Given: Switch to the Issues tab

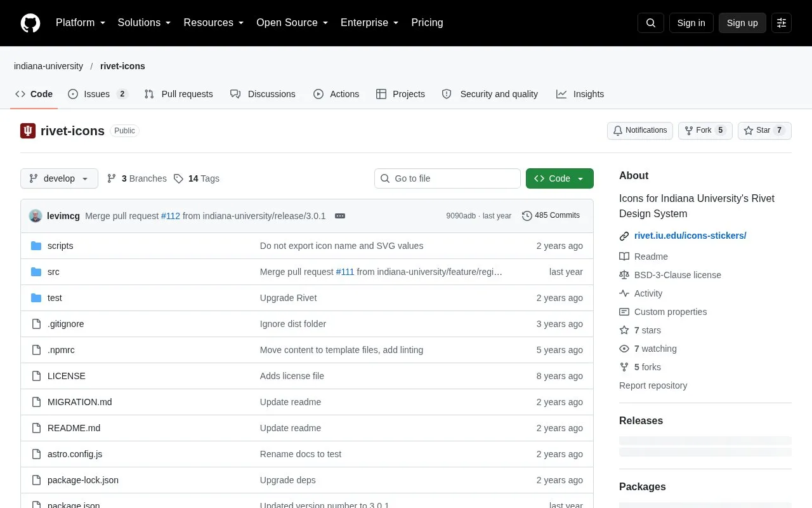Looking at the screenshot, I should click(x=98, y=94).
